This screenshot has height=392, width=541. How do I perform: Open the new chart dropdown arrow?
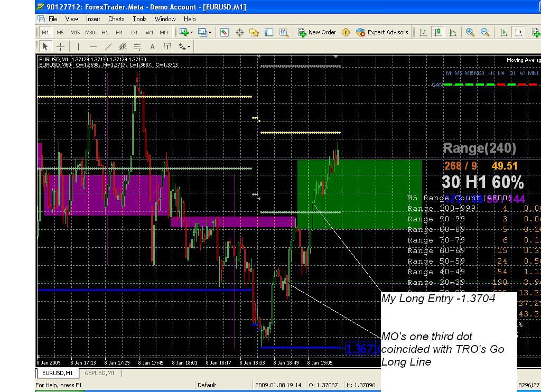(x=191, y=32)
